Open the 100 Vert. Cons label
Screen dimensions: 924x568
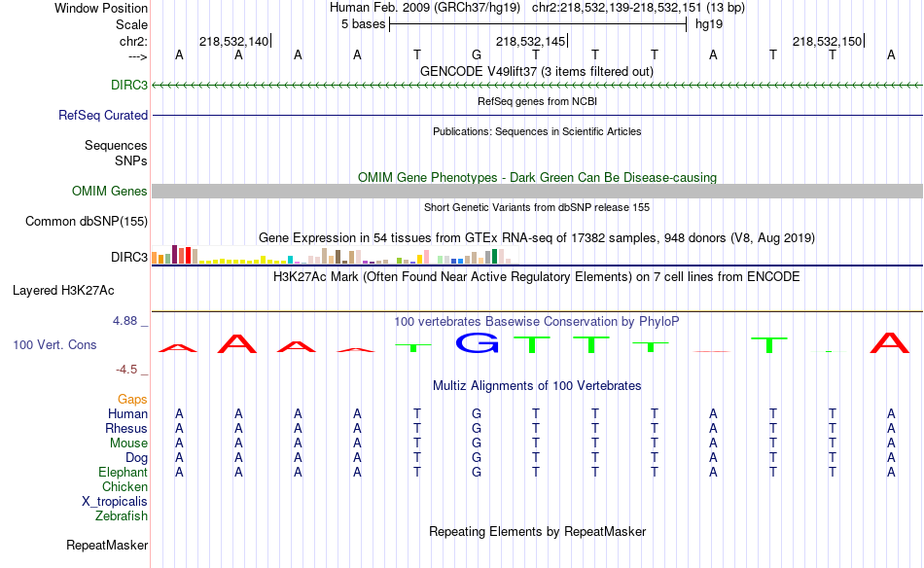(54, 344)
